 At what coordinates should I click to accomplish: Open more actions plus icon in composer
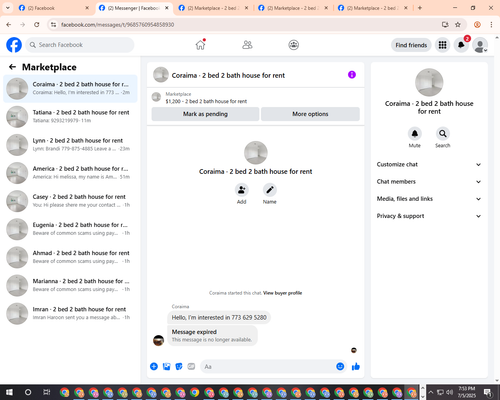154,367
